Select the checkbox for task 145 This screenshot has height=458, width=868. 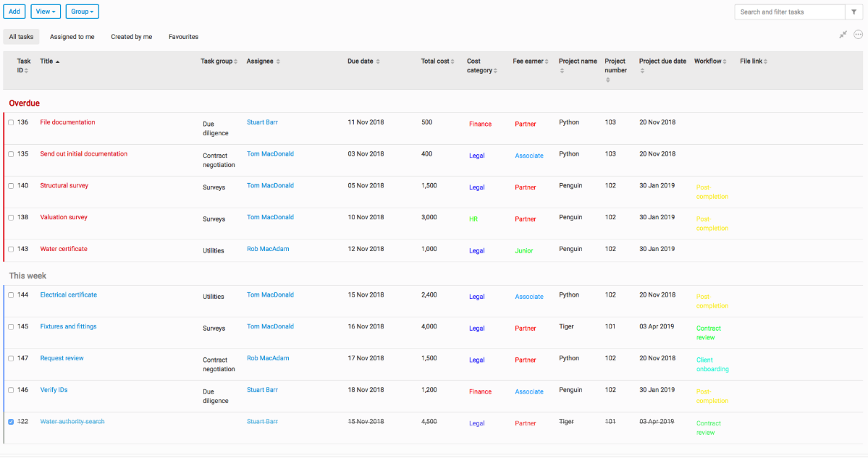click(11, 327)
